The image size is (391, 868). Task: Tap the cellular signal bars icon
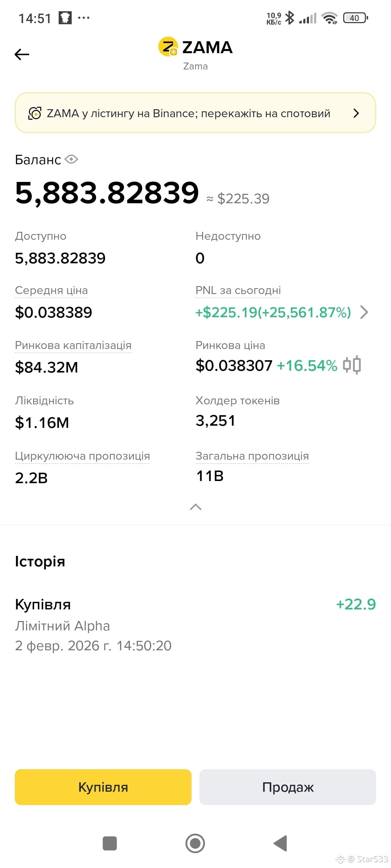coord(308,18)
